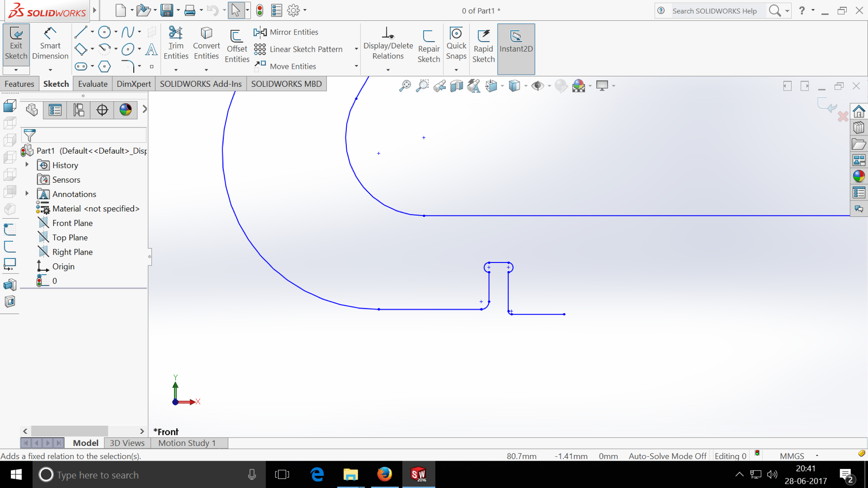The image size is (868, 488).
Task: Click Convert Entities tool
Action: point(206,43)
